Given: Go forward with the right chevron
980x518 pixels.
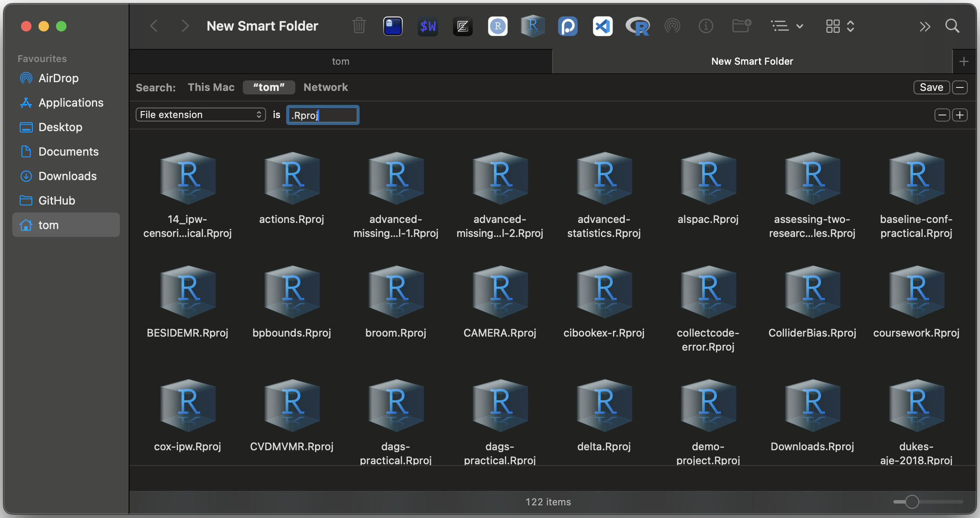Looking at the screenshot, I should (x=185, y=26).
